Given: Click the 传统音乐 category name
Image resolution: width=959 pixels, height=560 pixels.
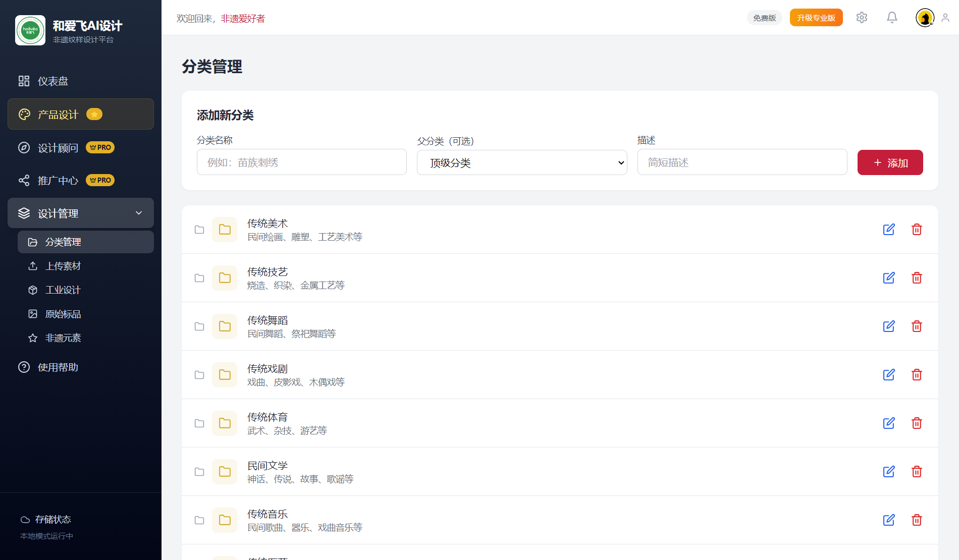Looking at the screenshot, I should [268, 514].
